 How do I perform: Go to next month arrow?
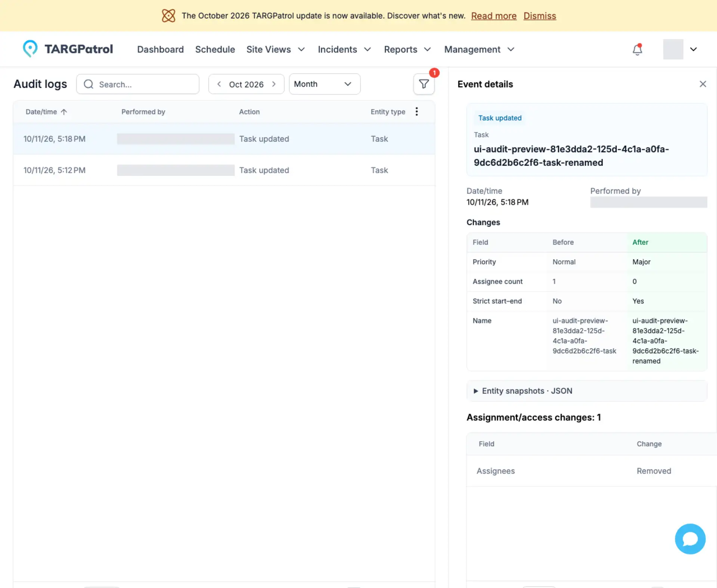tap(274, 84)
